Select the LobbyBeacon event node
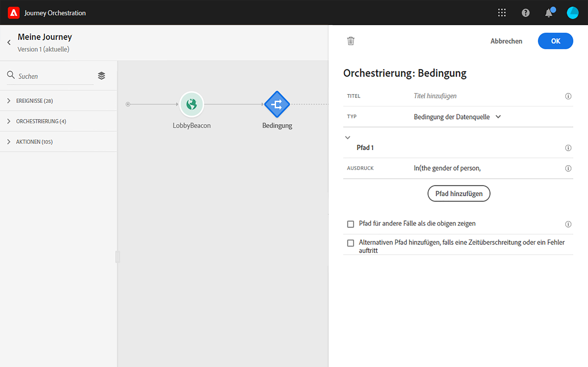Image resolution: width=588 pixels, height=367 pixels. 192,104
